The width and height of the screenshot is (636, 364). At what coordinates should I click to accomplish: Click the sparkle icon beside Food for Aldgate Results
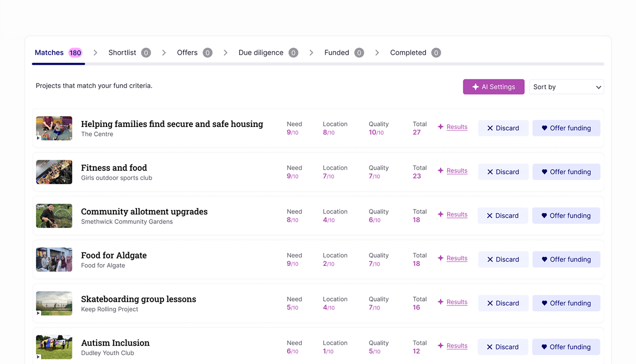440,258
